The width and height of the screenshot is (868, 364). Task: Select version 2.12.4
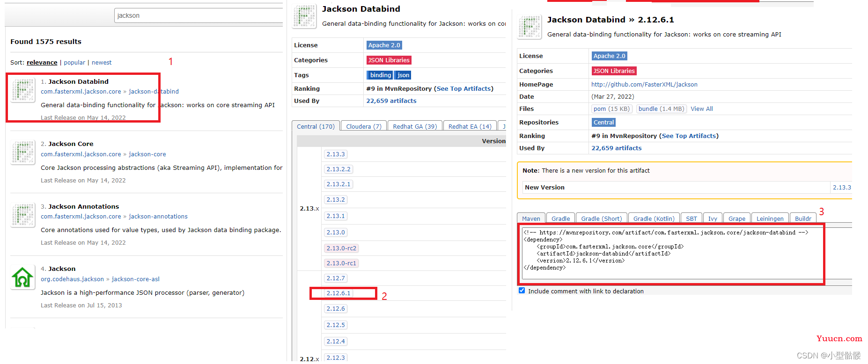(336, 341)
